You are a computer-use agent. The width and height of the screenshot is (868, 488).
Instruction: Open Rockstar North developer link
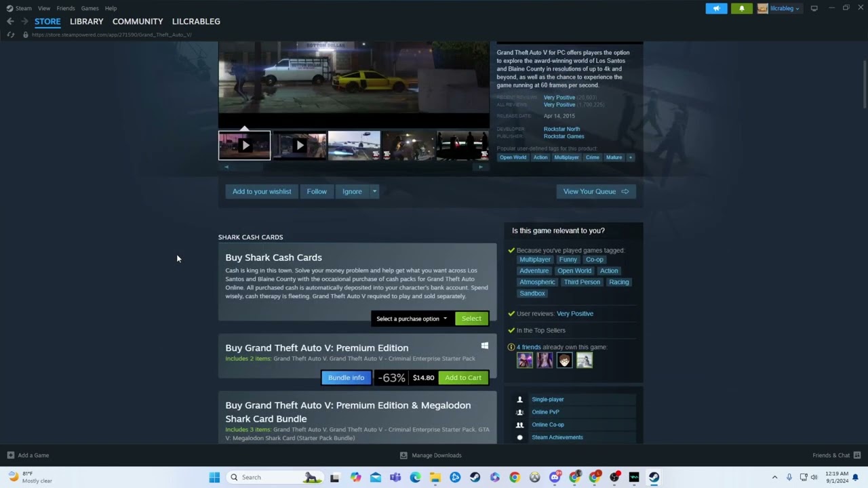(561, 129)
